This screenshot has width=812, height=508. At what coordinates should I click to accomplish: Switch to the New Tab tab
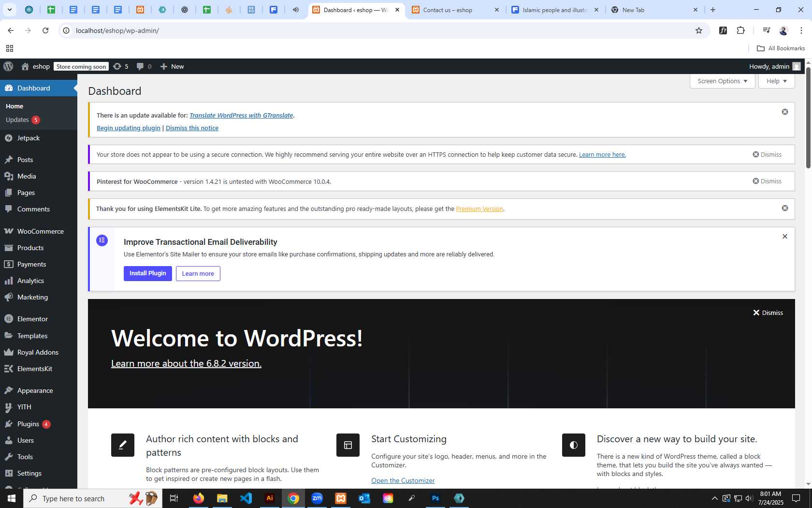click(654, 10)
